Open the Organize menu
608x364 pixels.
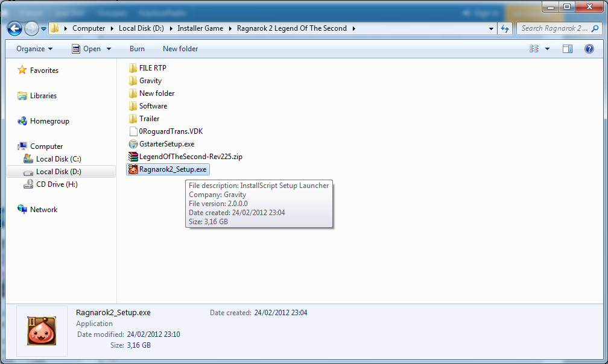[34, 49]
